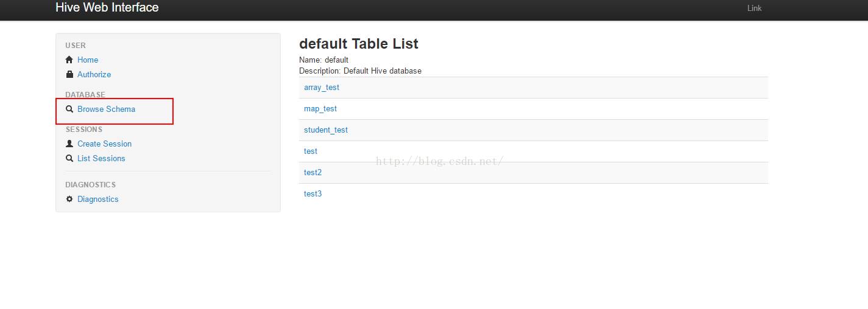The image size is (868, 309).
Task: Open List Sessions link
Action: (x=101, y=158)
